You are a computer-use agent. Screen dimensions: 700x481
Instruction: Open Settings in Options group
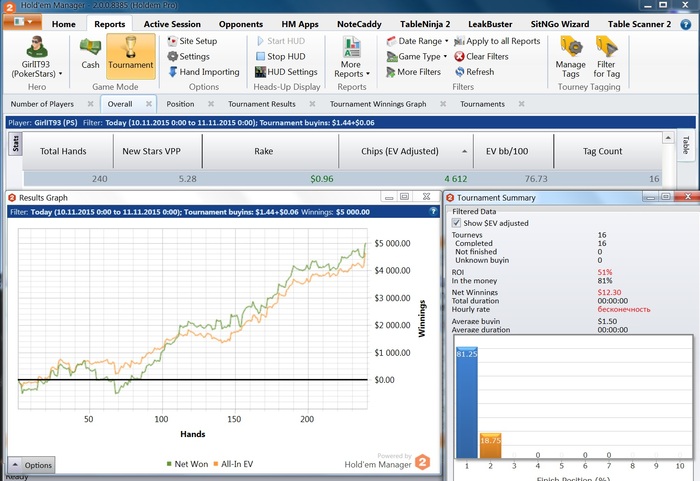tap(188, 56)
